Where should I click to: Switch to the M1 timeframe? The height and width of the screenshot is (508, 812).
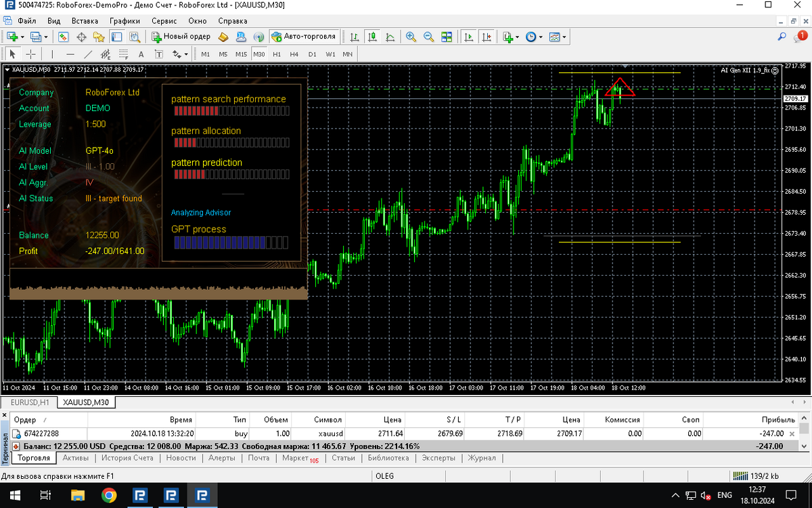point(205,54)
